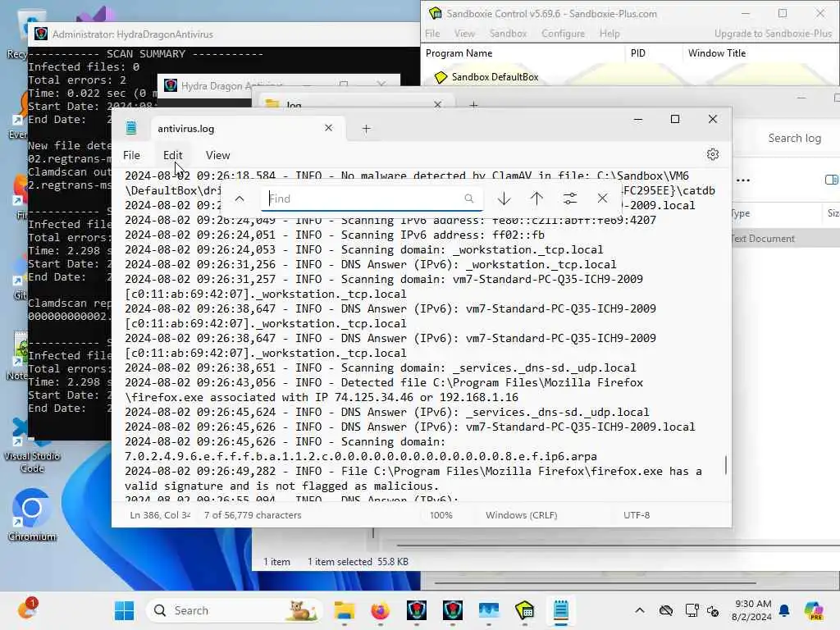The image size is (840, 630).
Task: Open network status tray icon
Action: pyautogui.click(x=692, y=610)
